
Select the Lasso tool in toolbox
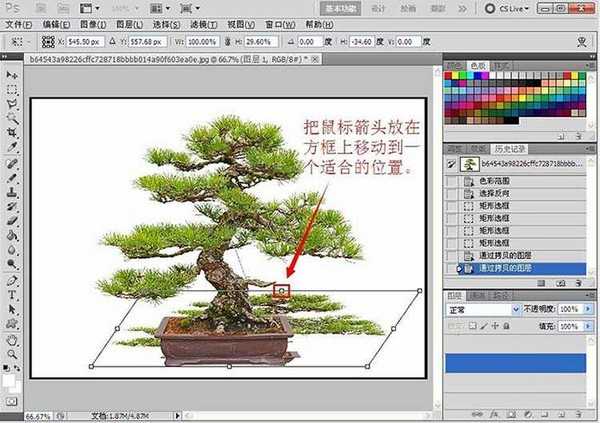[x=12, y=104]
